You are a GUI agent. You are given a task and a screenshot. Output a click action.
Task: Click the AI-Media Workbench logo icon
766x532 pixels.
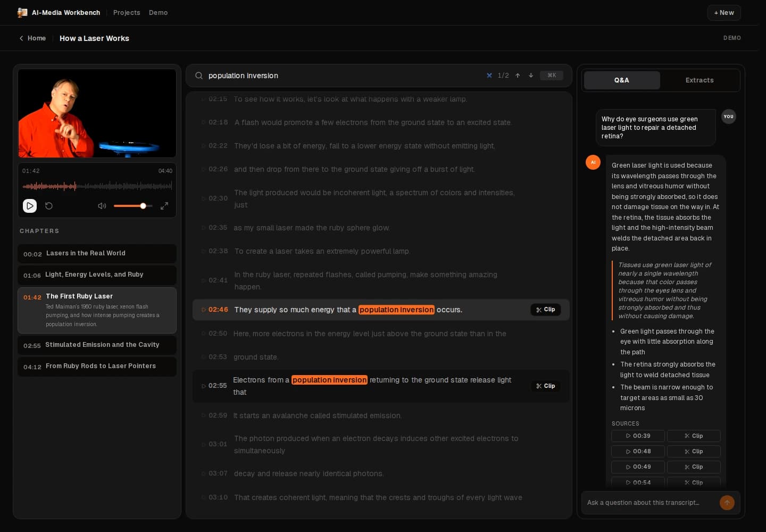point(22,12)
